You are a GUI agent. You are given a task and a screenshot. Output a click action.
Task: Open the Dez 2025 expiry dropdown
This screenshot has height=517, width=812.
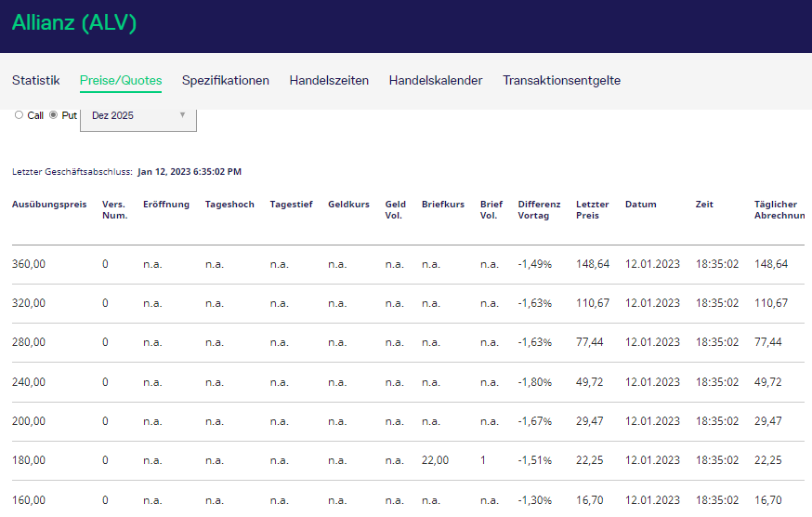tap(138, 120)
